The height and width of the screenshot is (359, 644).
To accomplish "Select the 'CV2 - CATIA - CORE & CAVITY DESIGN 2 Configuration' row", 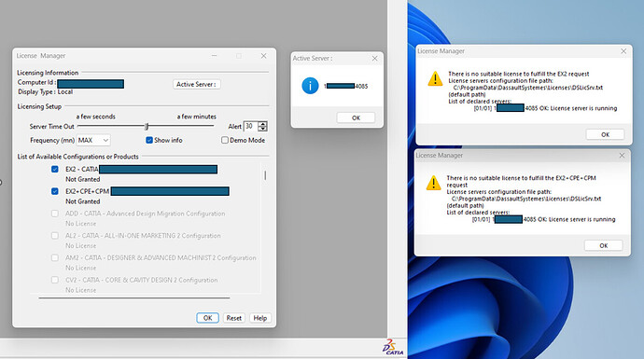I will [141, 281].
